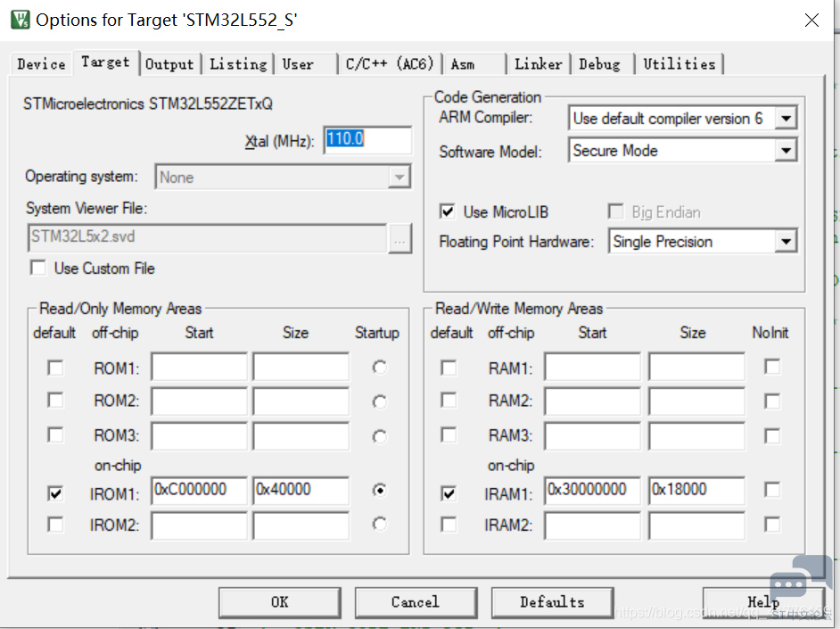840x629 pixels.
Task: Click the IROM1 Size field showing 0x40000
Action: tap(301, 490)
